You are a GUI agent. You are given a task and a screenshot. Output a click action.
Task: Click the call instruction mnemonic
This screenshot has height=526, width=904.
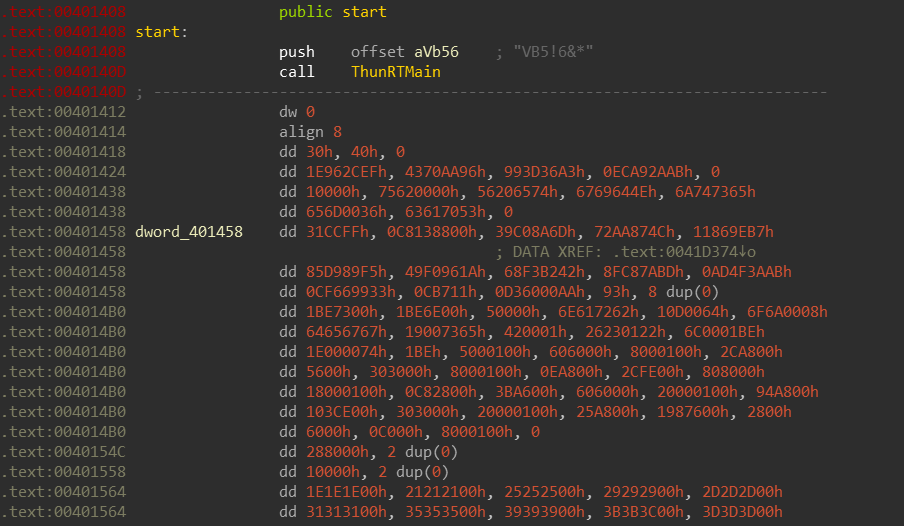[x=297, y=72]
